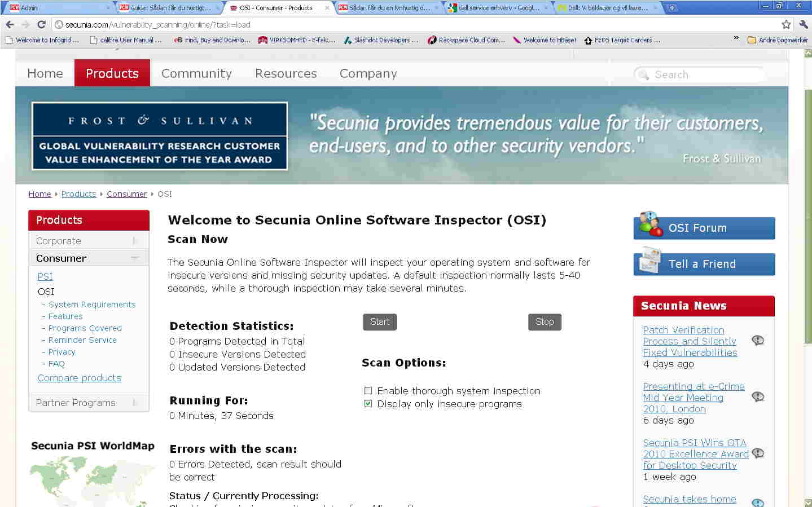Screen dimensions: 812x507
Task: Click the browser address bar
Action: tap(418, 24)
